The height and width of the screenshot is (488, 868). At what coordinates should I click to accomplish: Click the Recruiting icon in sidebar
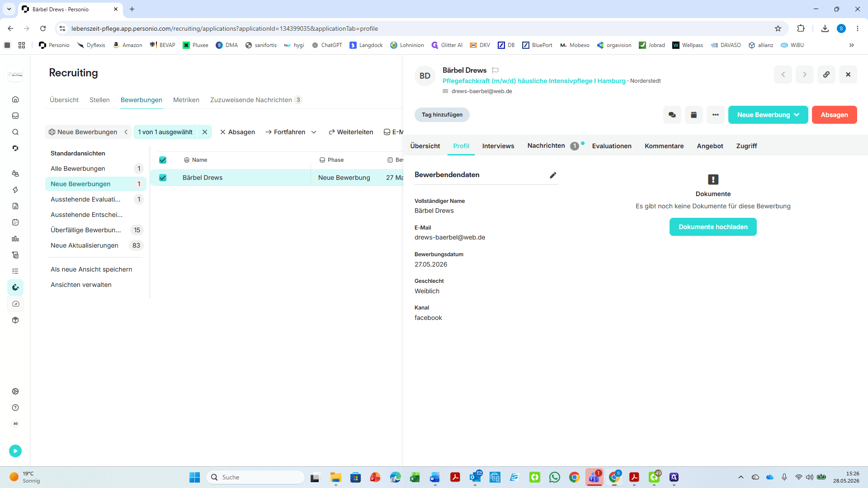[15, 287]
